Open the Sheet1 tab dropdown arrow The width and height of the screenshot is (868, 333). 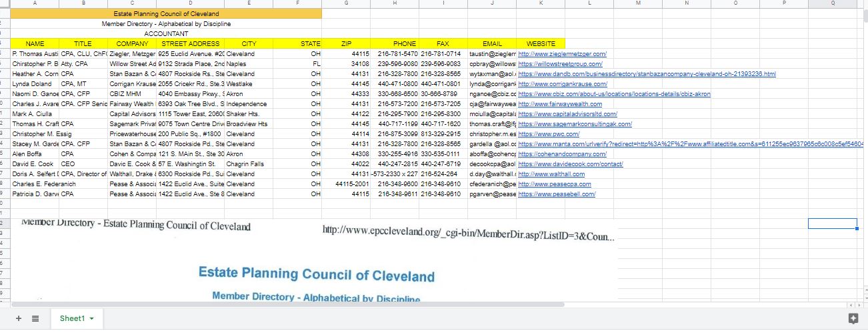tap(91, 319)
